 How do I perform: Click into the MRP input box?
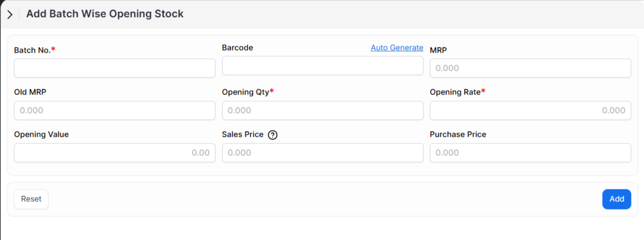pos(530,68)
